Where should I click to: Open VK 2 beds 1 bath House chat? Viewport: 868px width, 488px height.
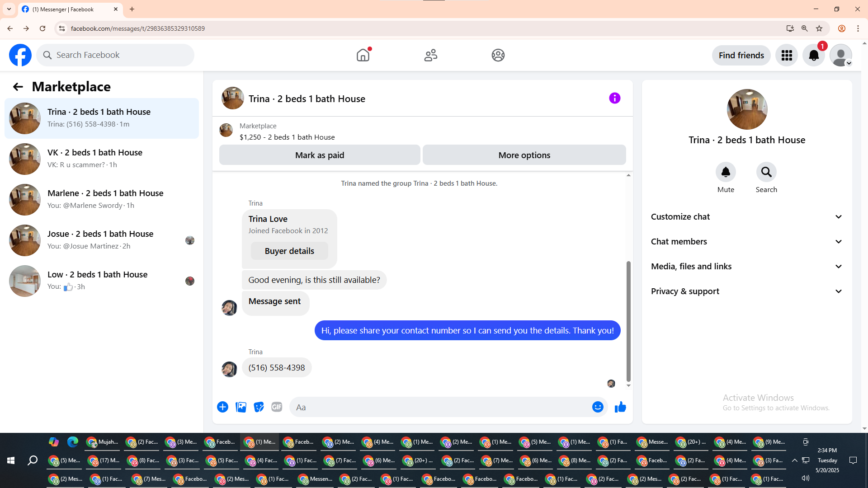(102, 159)
